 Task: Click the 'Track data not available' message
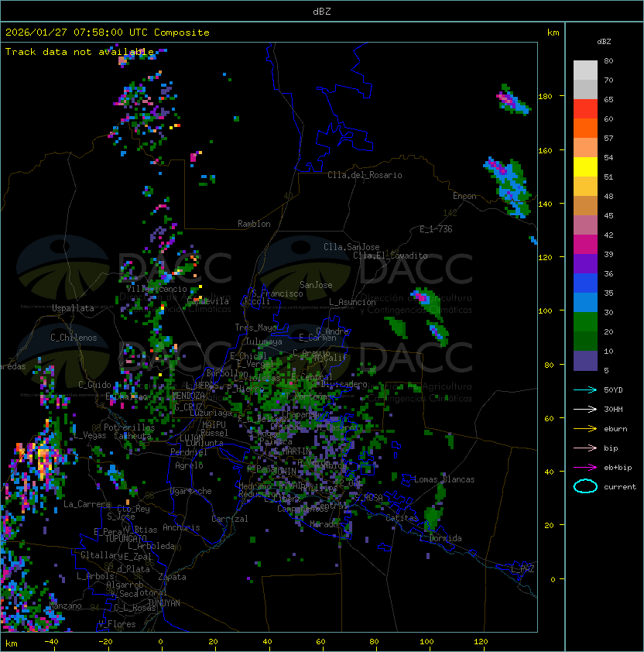tap(80, 52)
